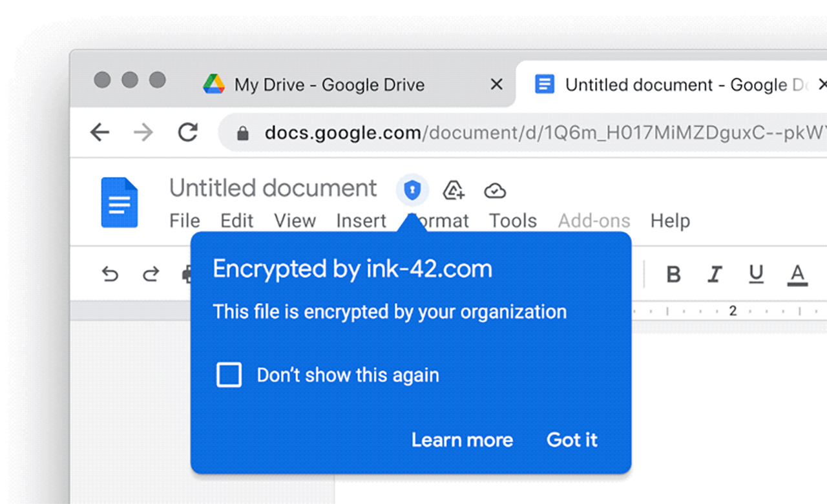Viewport: 827px width, 504px height.
Task: Open the Tools menu
Action: [x=512, y=221]
